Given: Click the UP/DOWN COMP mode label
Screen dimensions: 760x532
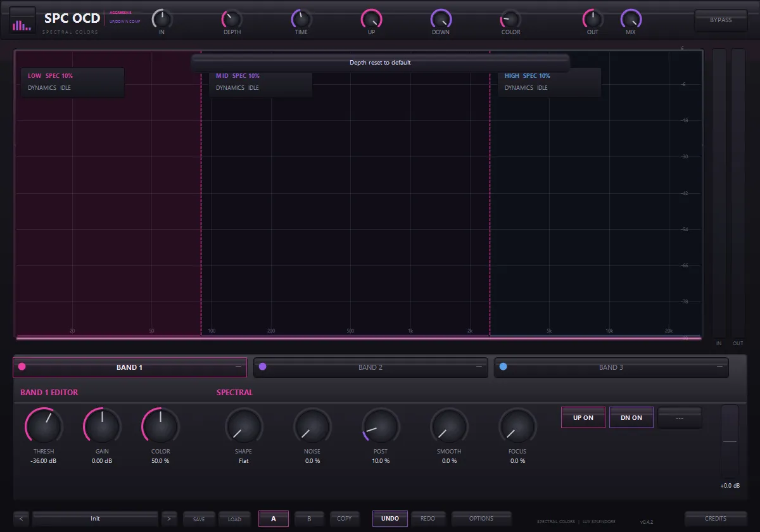Looking at the screenshot, I should pos(125,22).
